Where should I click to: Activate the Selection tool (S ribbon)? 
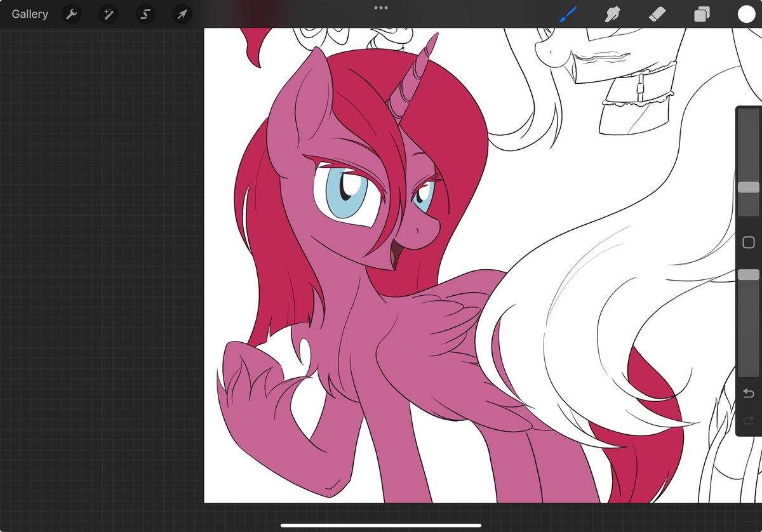coord(145,14)
